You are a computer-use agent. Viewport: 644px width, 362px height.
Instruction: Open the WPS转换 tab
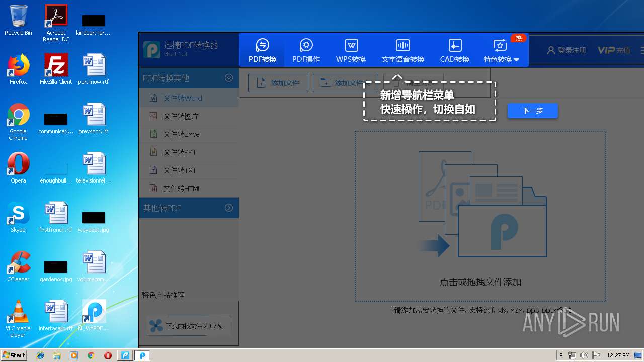tap(351, 50)
